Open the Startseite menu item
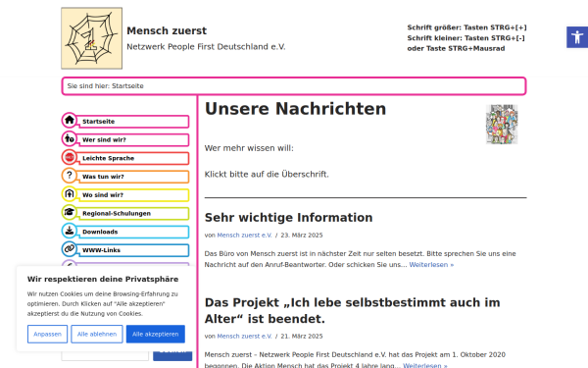Screen dimensions: 588x368 pos(133,122)
